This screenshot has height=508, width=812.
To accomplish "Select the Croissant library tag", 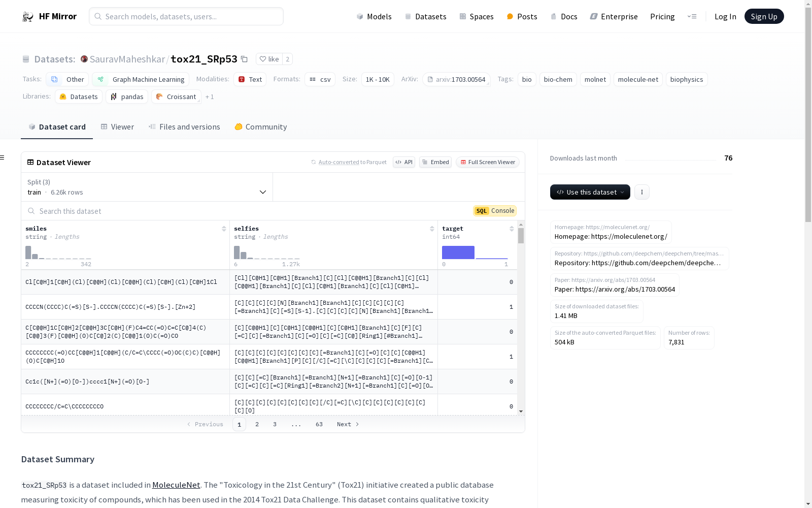I will coord(176,97).
